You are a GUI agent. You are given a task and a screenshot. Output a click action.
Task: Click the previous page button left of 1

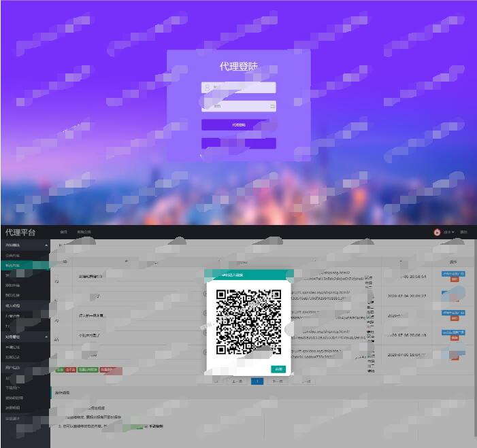(x=237, y=381)
